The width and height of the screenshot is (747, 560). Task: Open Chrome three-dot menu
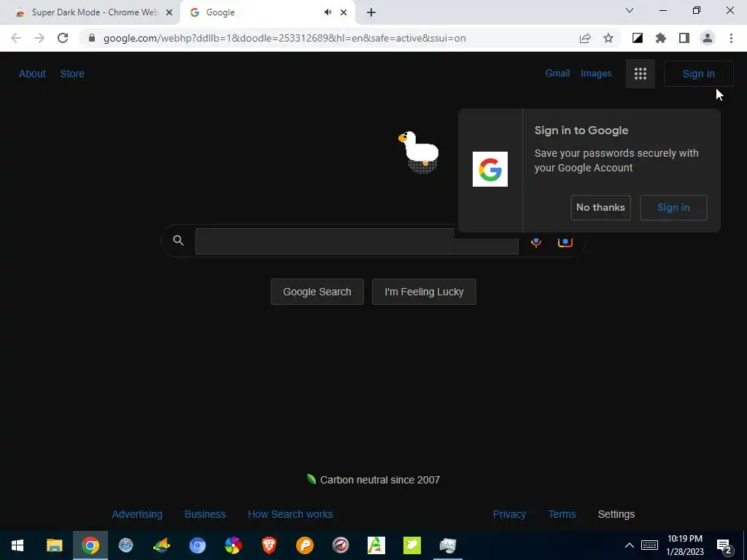click(x=731, y=38)
